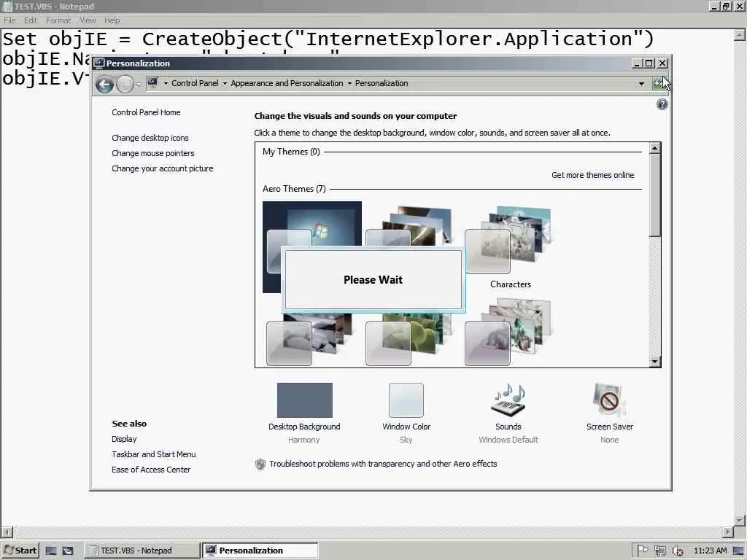Open Change desktop icons link
Viewport: 747px width, 560px height.
coord(150,138)
